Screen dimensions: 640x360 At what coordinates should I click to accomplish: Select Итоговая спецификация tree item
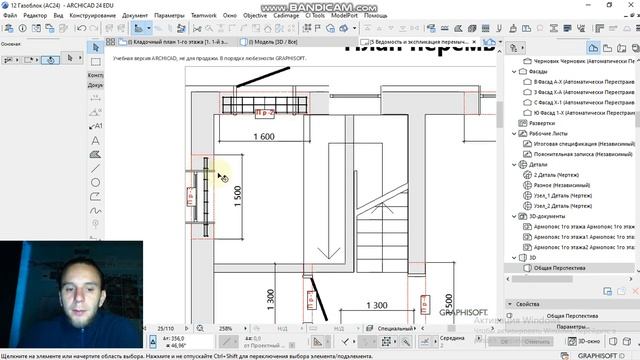[579, 144]
